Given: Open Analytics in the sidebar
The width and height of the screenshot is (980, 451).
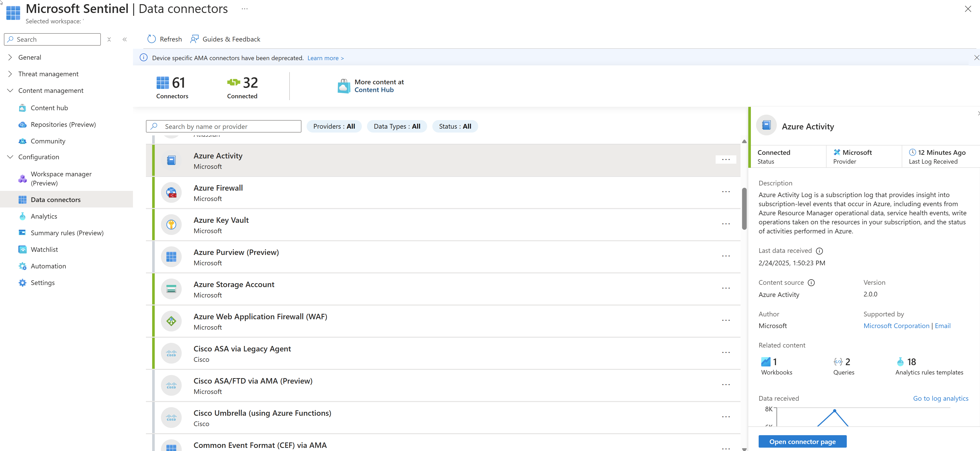Looking at the screenshot, I should [44, 216].
